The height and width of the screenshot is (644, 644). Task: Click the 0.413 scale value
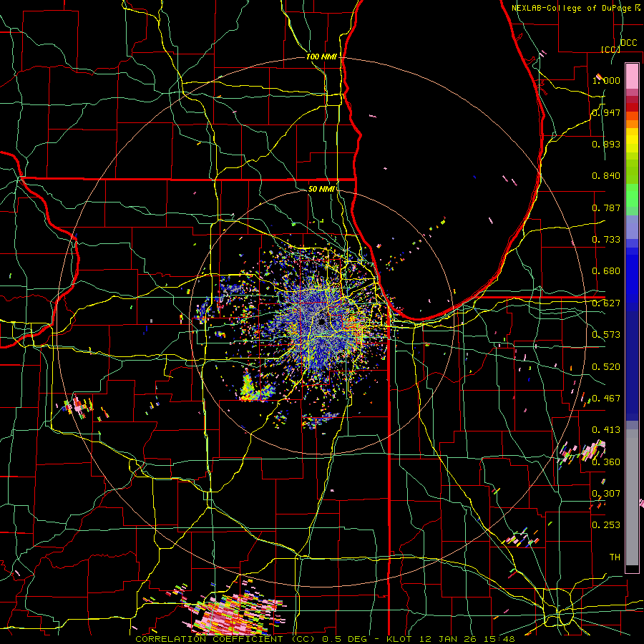click(x=606, y=430)
